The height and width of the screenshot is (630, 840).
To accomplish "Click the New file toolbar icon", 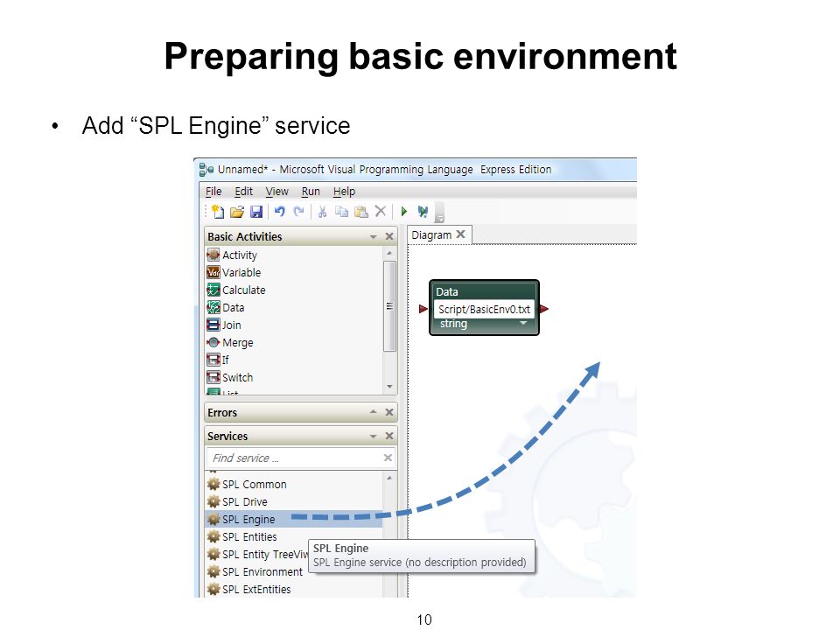I will pos(218,212).
